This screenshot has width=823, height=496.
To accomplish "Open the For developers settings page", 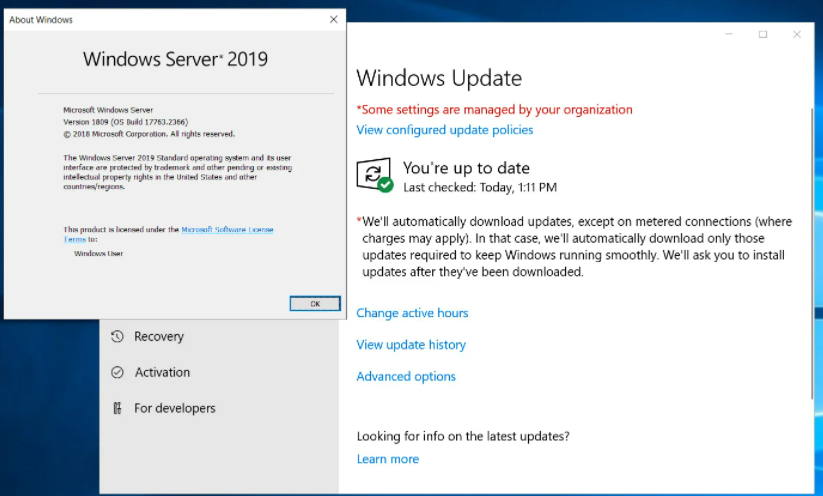I will coord(174,408).
